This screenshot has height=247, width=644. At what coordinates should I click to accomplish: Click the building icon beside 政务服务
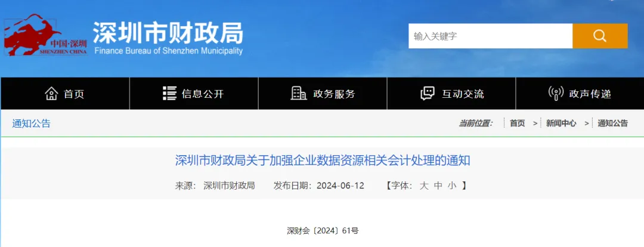click(298, 94)
